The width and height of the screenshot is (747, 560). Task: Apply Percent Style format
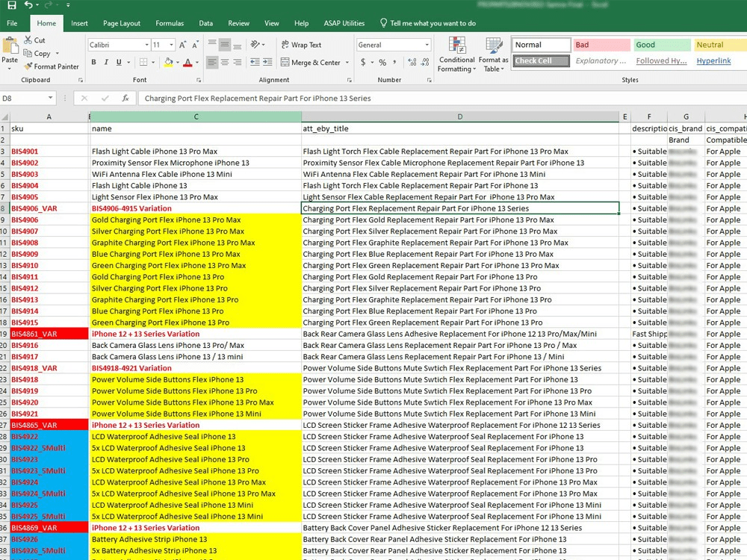click(382, 63)
